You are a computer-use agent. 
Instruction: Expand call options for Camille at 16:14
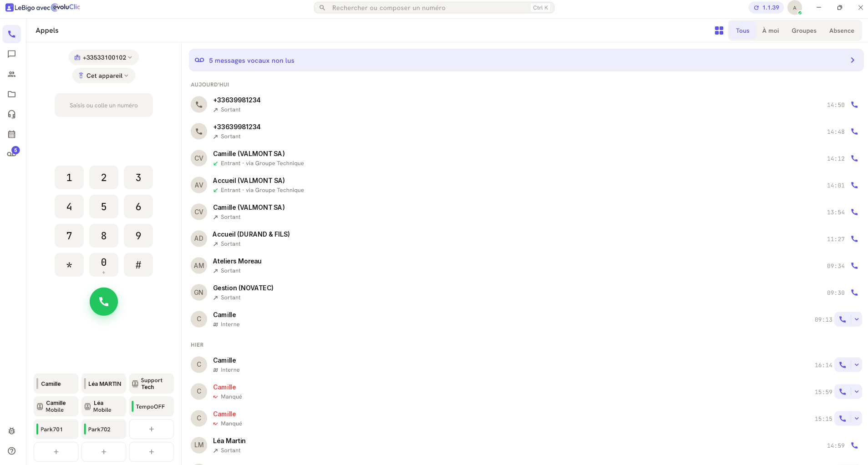857,365
